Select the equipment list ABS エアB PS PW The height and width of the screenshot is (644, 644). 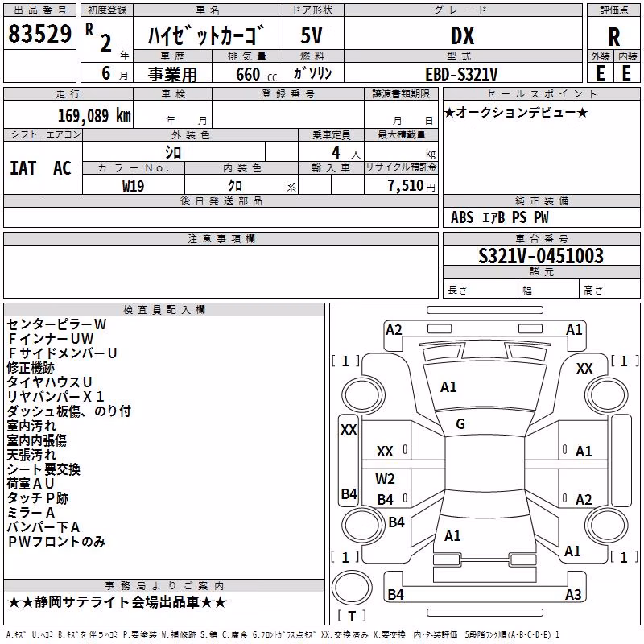pos(499,217)
